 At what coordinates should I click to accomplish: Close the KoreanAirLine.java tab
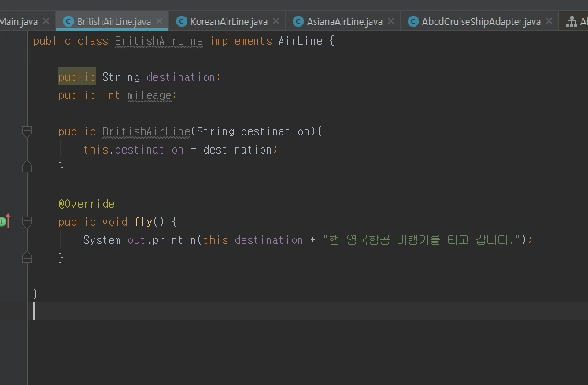(x=276, y=21)
